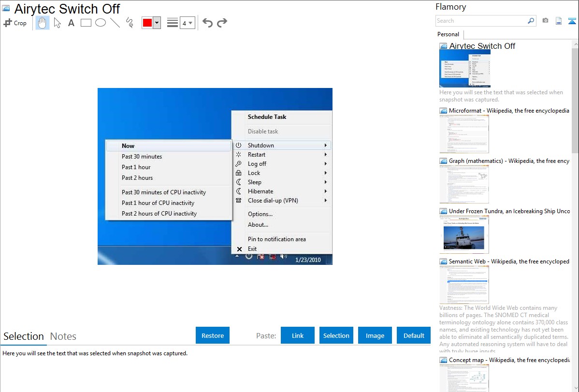This screenshot has width=579, height=392.
Task: Choose the arrow pointer tool
Action: click(57, 23)
